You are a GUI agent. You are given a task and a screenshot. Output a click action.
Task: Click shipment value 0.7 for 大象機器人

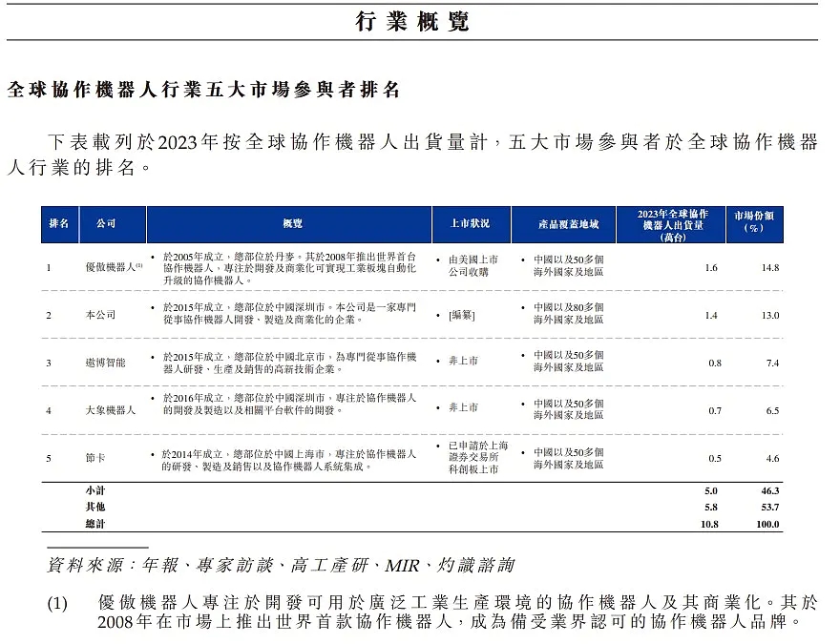coord(715,410)
